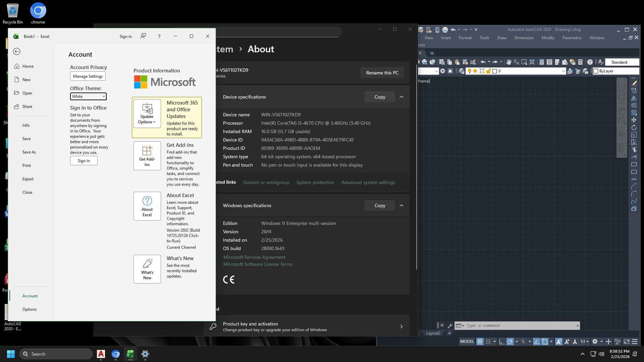Click the Manage Settings button in Excel

coord(88,76)
